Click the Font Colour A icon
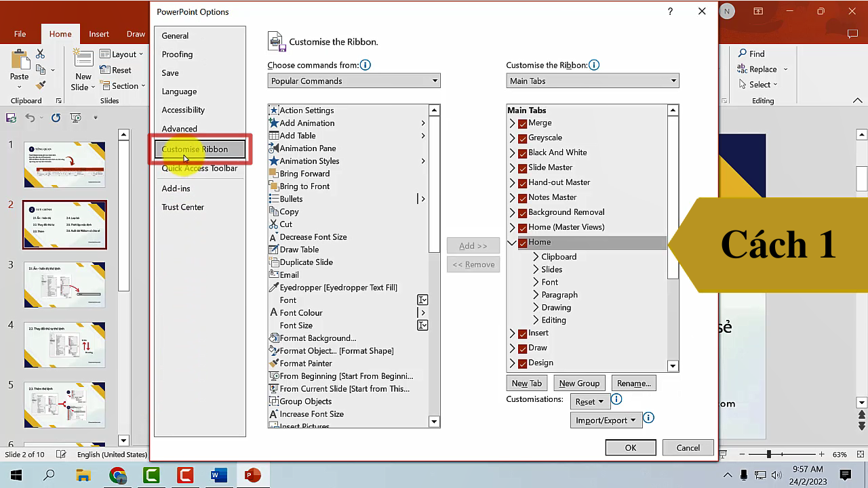Image resolution: width=868 pixels, height=488 pixels. 274,312
